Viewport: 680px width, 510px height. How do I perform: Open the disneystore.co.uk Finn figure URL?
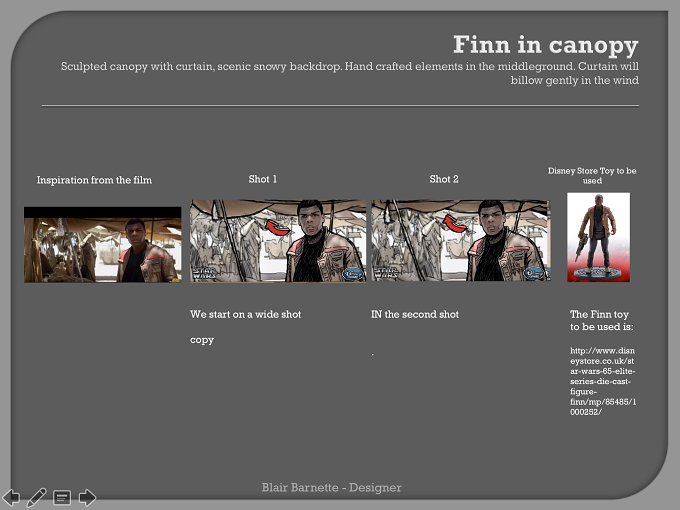tap(603, 381)
